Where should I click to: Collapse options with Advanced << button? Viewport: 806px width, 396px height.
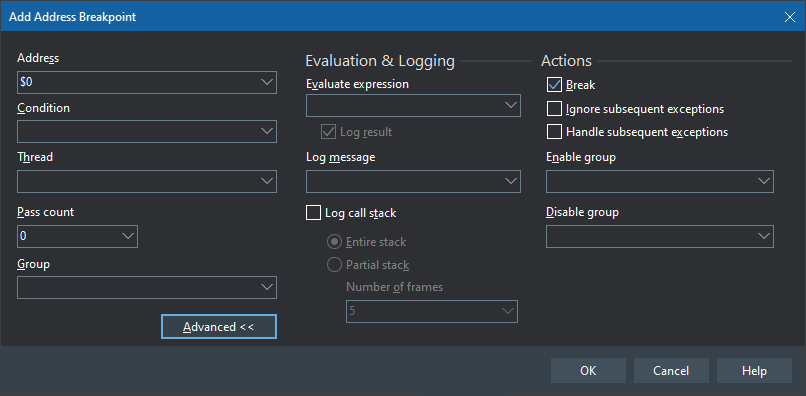point(219,327)
